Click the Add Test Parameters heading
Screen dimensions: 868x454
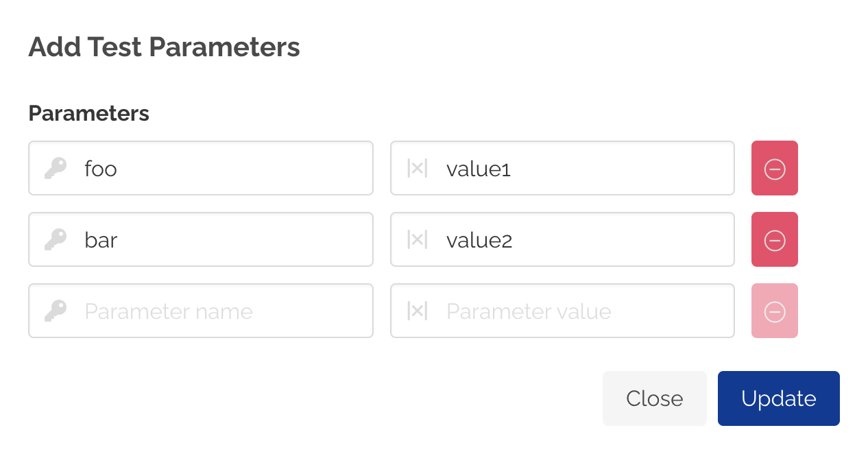click(163, 47)
